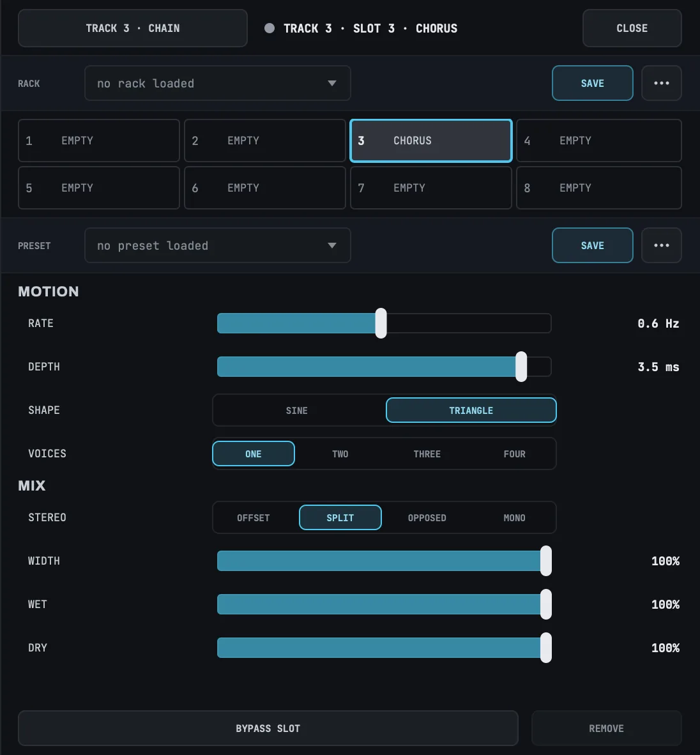Select empty slot 4
The width and height of the screenshot is (700, 755).
click(x=599, y=141)
